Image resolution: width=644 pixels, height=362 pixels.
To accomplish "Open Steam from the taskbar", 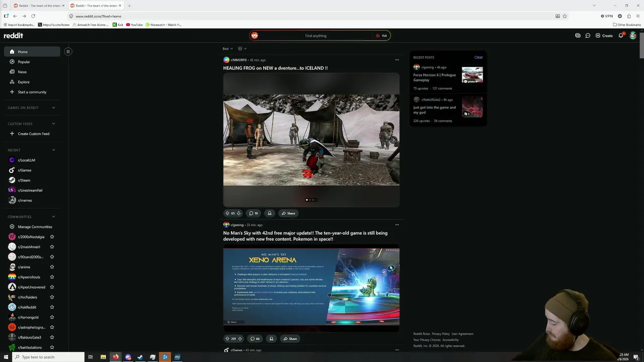I will tap(140, 357).
